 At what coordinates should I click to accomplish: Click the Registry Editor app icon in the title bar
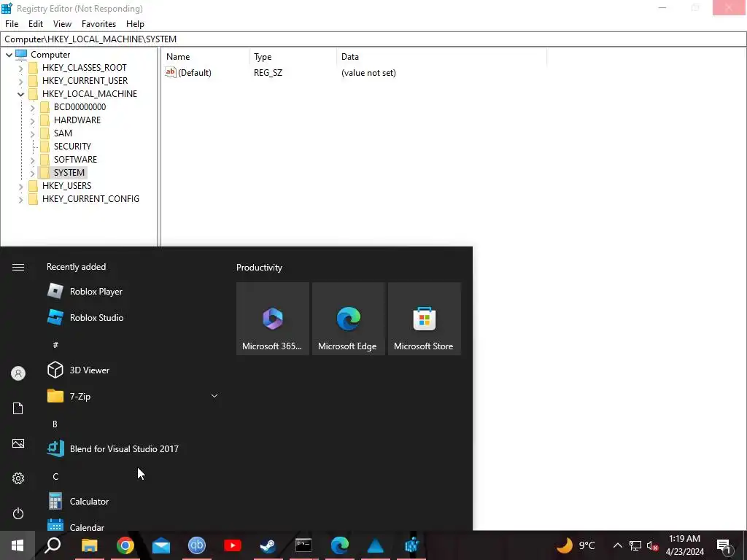7,9
